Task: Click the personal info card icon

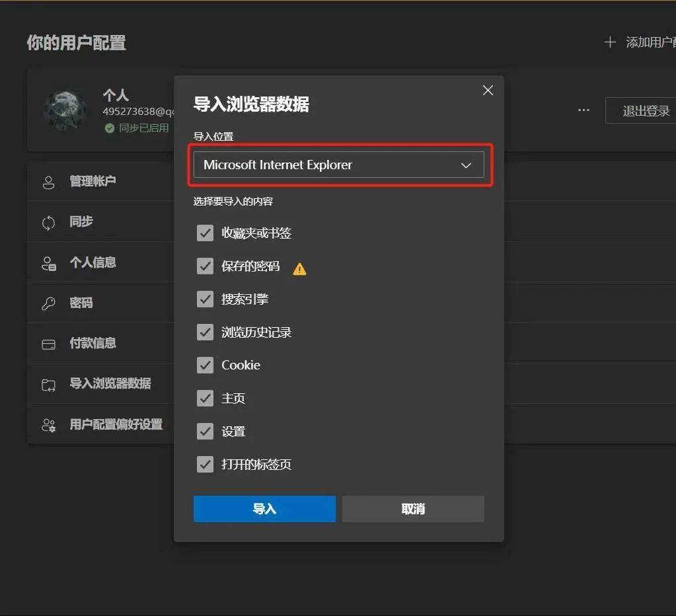Action: click(x=49, y=263)
